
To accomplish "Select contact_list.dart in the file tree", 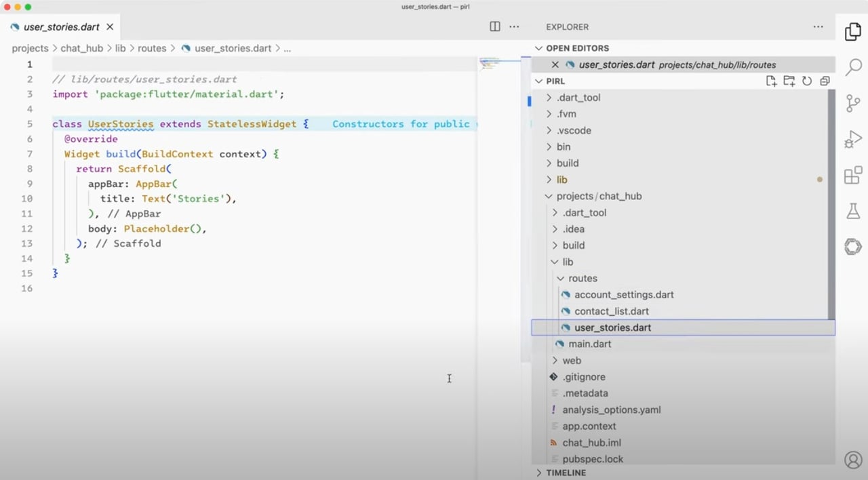I will [611, 311].
